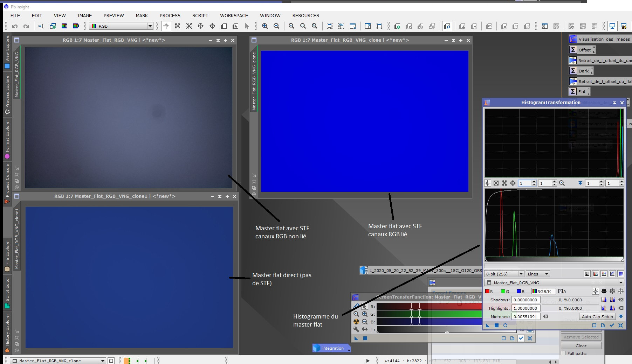The image size is (632, 364).
Task: Click the wrench icon in ScreenTransferFunction
Action: click(356, 329)
